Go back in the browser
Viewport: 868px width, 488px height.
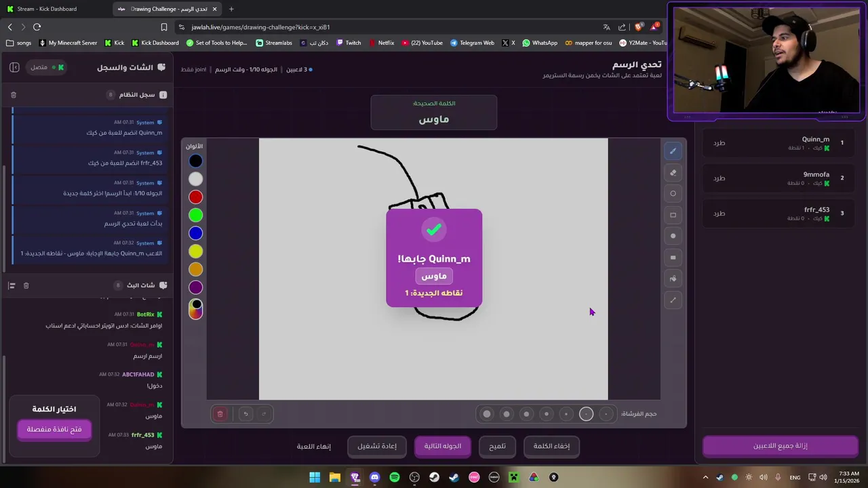coord(9,27)
